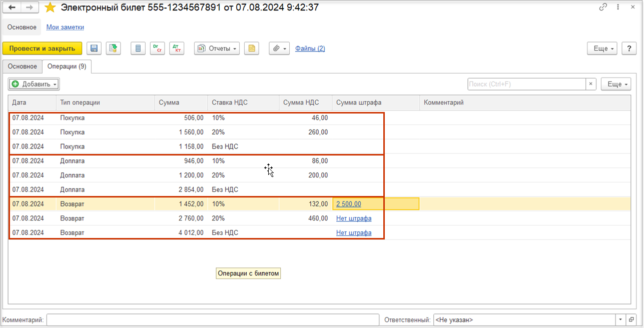Get link using the chain icon

pyautogui.click(x=603, y=7)
